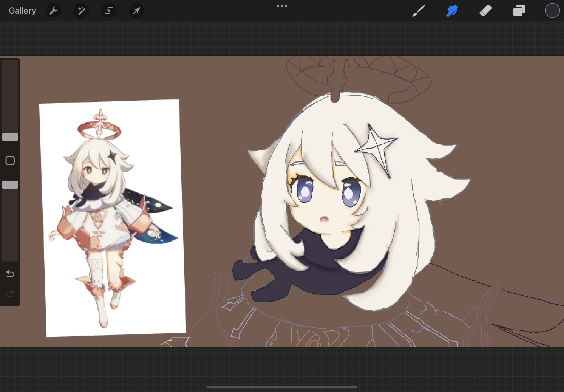Tap the Redo arrow on the sidebar
Image resolution: width=564 pixels, height=392 pixels.
pos(10,294)
